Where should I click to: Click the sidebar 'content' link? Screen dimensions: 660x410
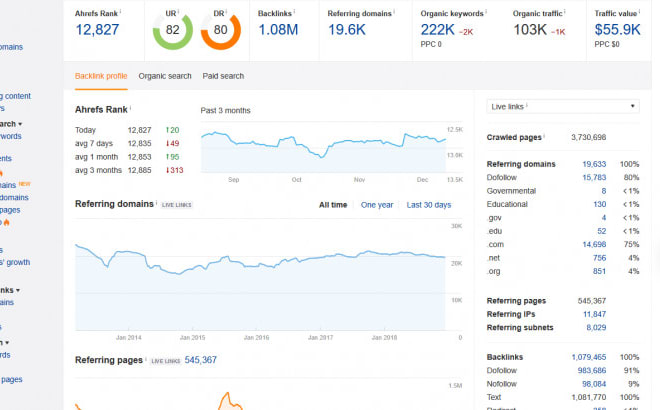coord(18,96)
